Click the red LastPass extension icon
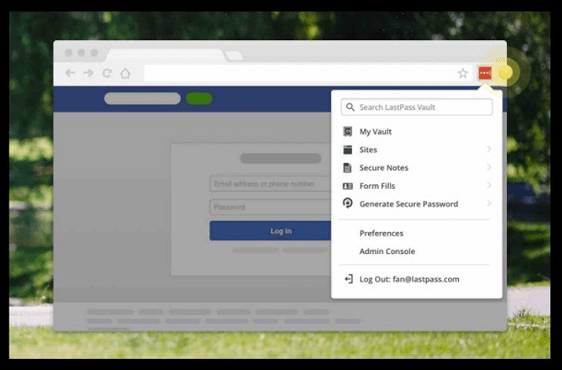562x370 pixels. (x=485, y=73)
